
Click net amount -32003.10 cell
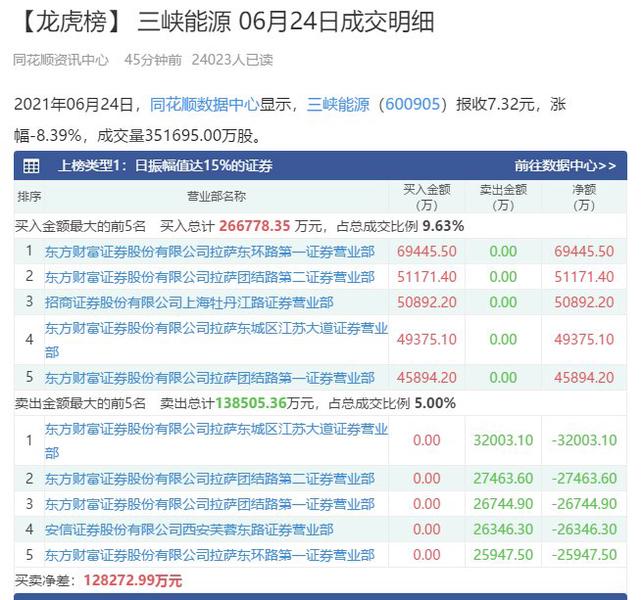pos(584,440)
